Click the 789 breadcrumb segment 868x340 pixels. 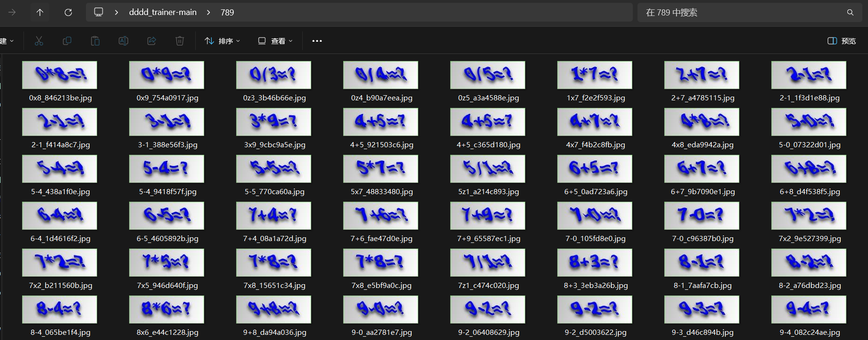tap(227, 13)
